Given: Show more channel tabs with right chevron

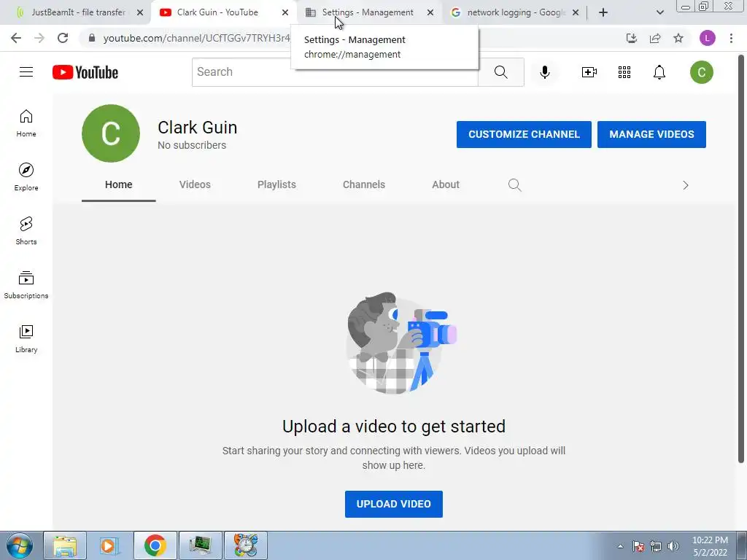Looking at the screenshot, I should point(686,185).
